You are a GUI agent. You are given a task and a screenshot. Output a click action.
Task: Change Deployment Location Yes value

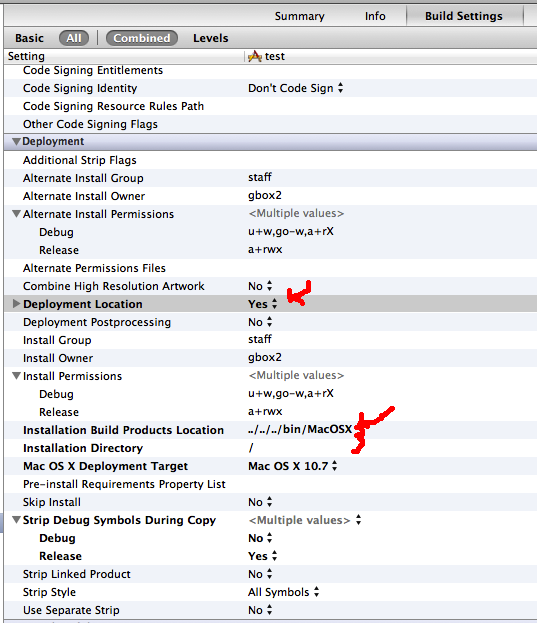263,304
